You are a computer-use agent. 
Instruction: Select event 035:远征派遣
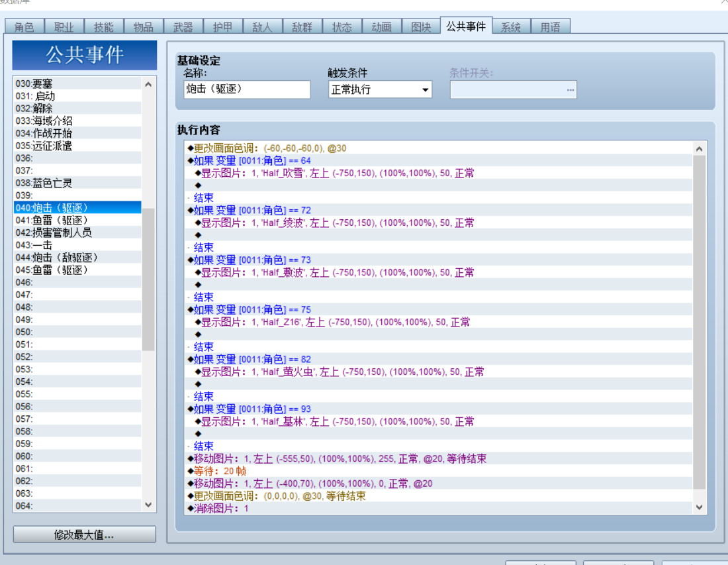click(77, 146)
